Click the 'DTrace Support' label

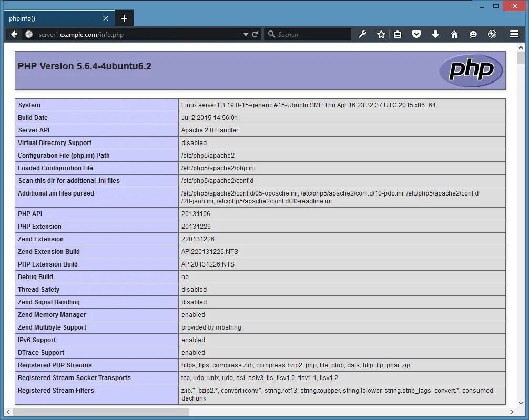point(41,353)
